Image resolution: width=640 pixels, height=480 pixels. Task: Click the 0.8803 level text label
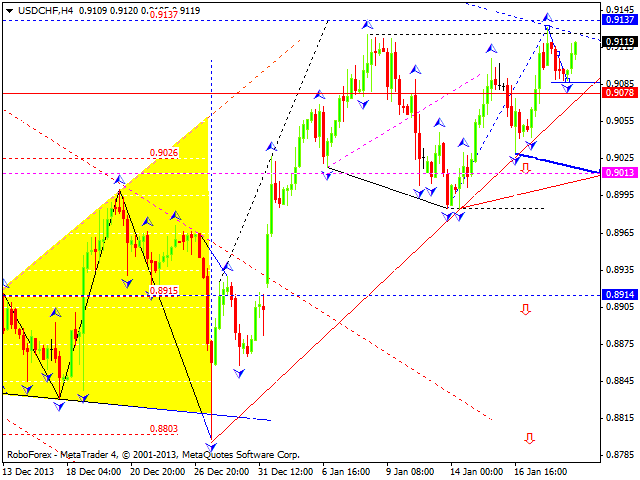click(x=164, y=429)
